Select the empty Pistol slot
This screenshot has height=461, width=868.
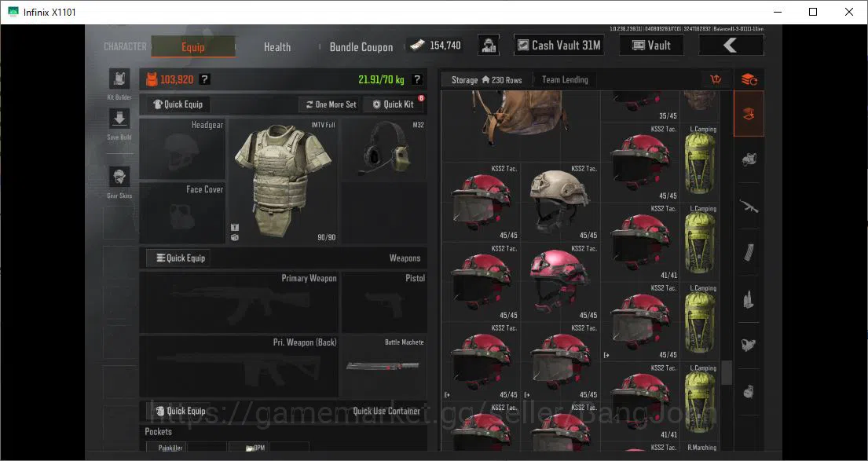click(x=384, y=302)
